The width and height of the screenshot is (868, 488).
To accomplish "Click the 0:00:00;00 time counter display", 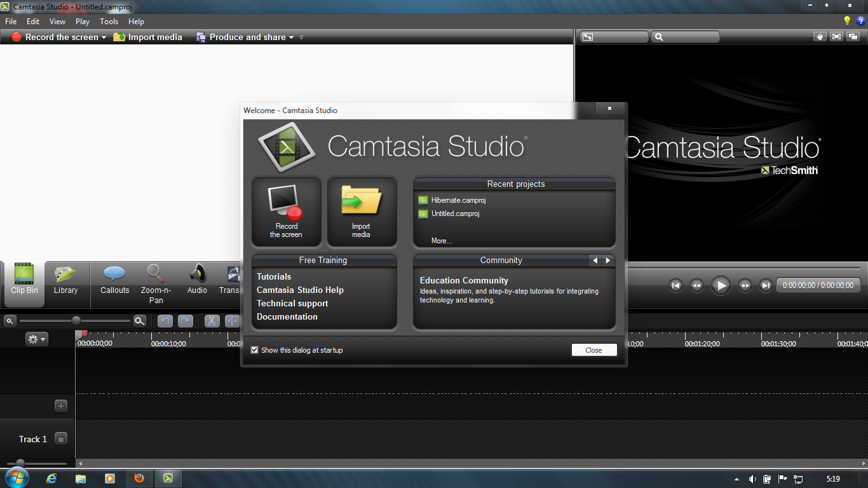I will (x=818, y=285).
